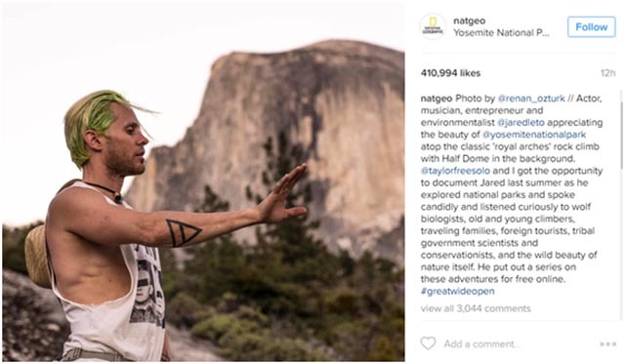The image size is (625, 364).
Task: Click the caption scrollbar thumb
Action: pos(621,129)
